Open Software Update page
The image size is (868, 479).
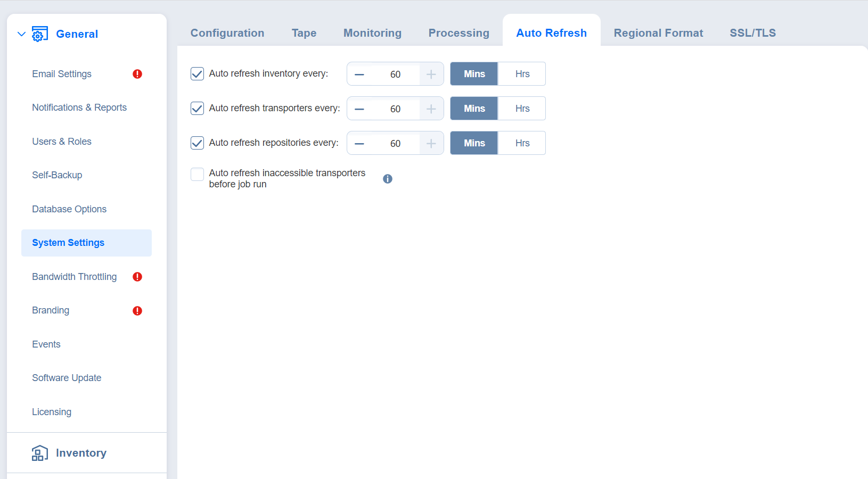click(67, 378)
